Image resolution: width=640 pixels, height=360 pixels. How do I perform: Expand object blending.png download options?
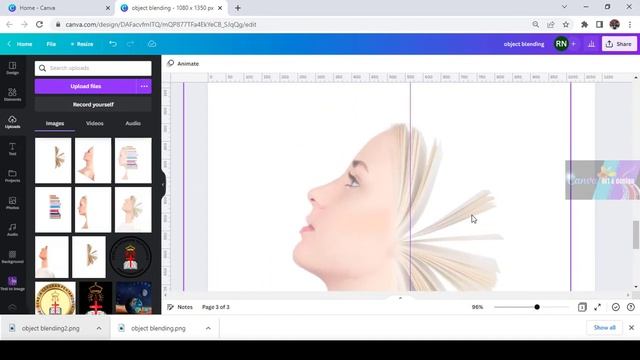tap(208, 328)
